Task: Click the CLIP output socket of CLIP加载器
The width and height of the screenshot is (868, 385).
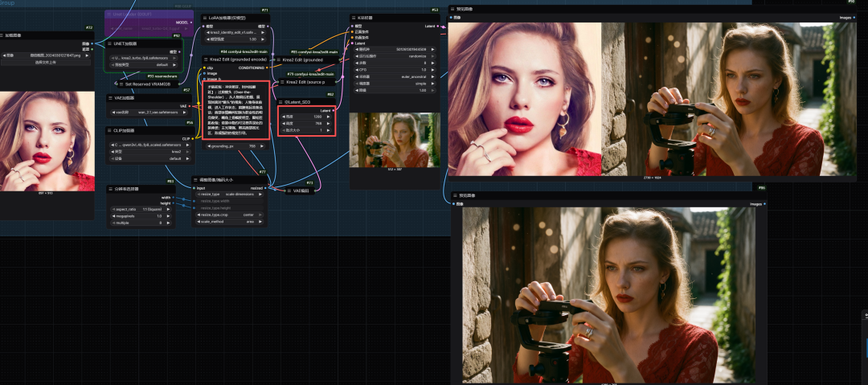Action: click(193, 138)
